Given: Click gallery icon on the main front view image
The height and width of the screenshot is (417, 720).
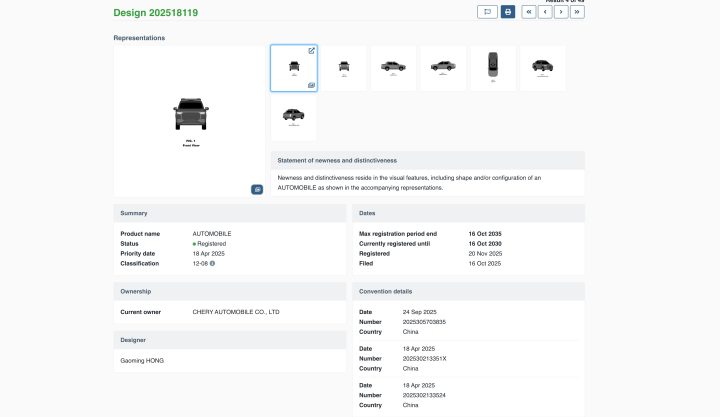Looking at the screenshot, I should click(x=257, y=189).
